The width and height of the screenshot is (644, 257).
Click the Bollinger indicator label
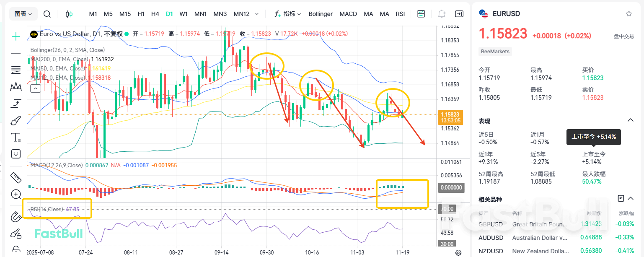coord(321,13)
